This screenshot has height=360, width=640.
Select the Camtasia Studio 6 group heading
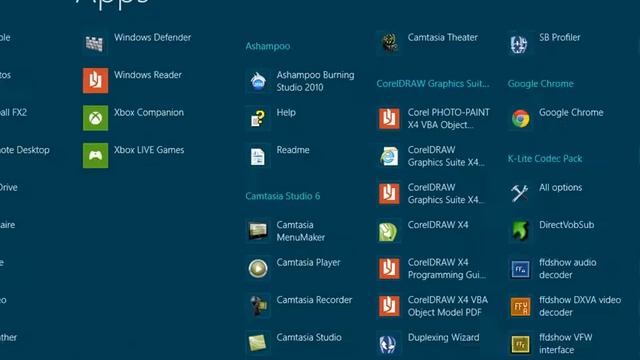pyautogui.click(x=282, y=196)
